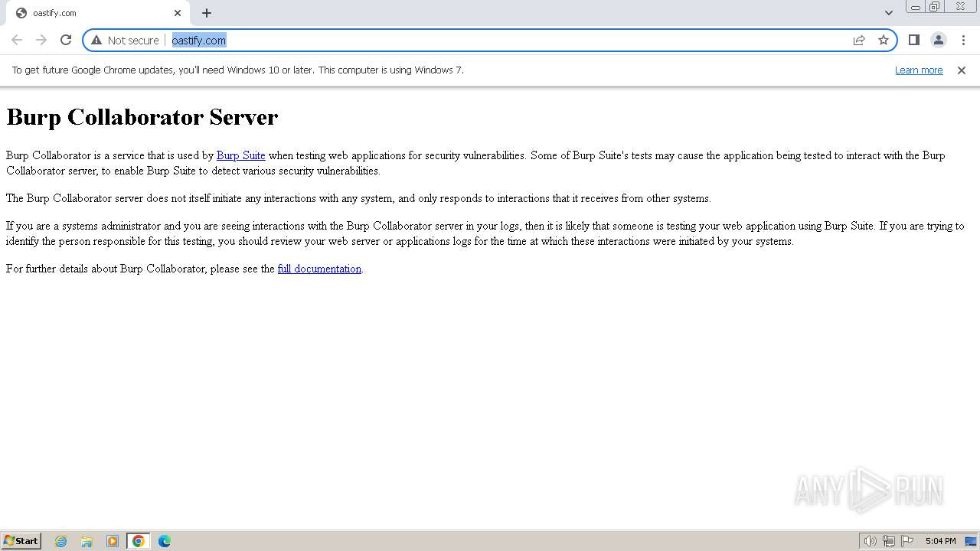The image size is (980, 551).
Task: Reload the oastify.com page
Action: click(x=66, y=40)
